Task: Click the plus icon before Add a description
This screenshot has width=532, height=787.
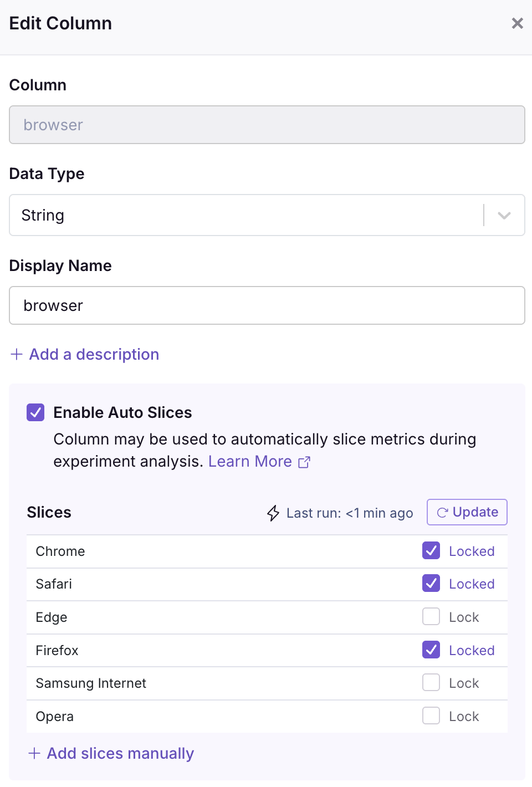Action: click(x=16, y=354)
